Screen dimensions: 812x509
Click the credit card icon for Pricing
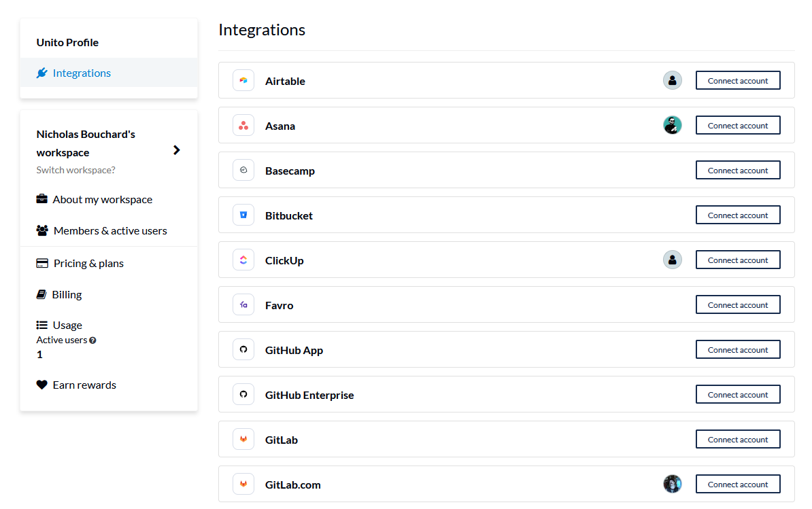coord(42,263)
